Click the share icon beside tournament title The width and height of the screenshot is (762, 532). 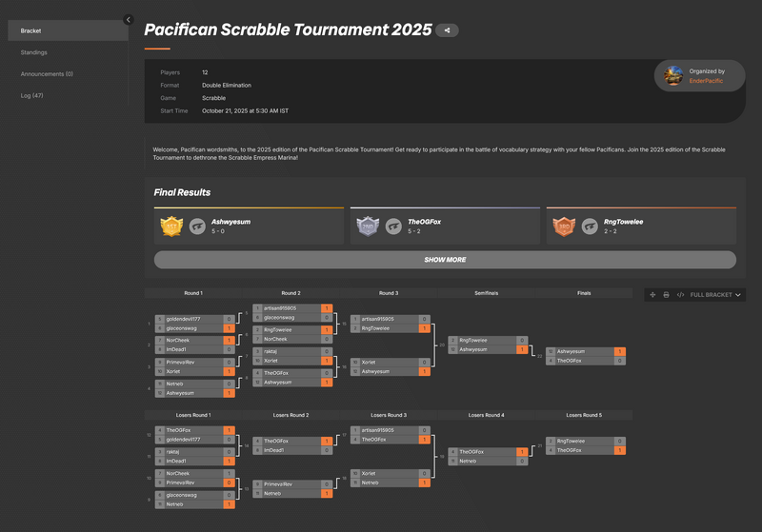coord(446,30)
